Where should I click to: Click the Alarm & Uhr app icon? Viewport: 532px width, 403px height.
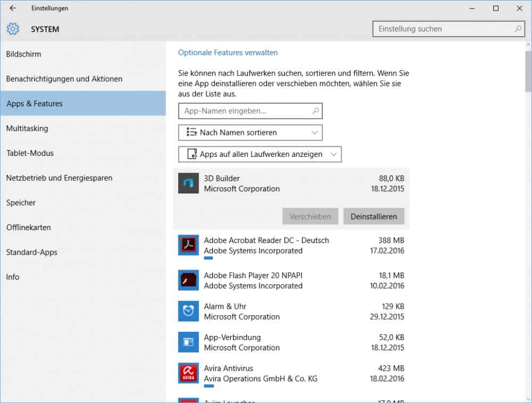pyautogui.click(x=188, y=311)
